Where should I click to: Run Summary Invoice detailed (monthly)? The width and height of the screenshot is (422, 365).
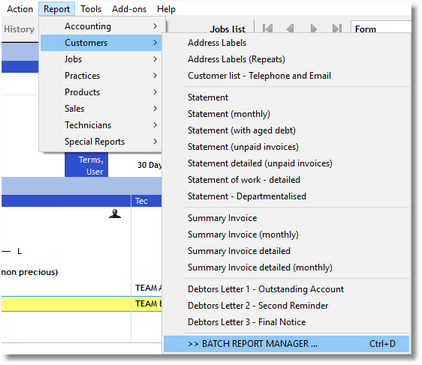tap(286, 268)
